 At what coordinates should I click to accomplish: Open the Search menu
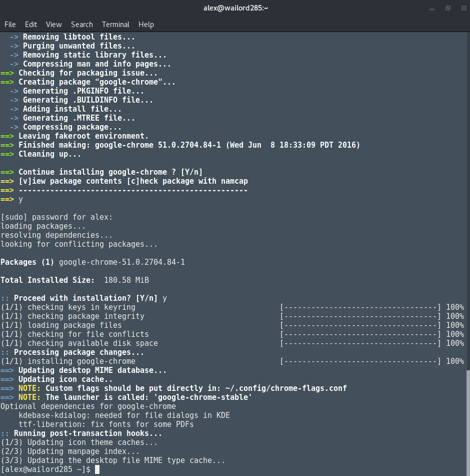pyautogui.click(x=81, y=24)
